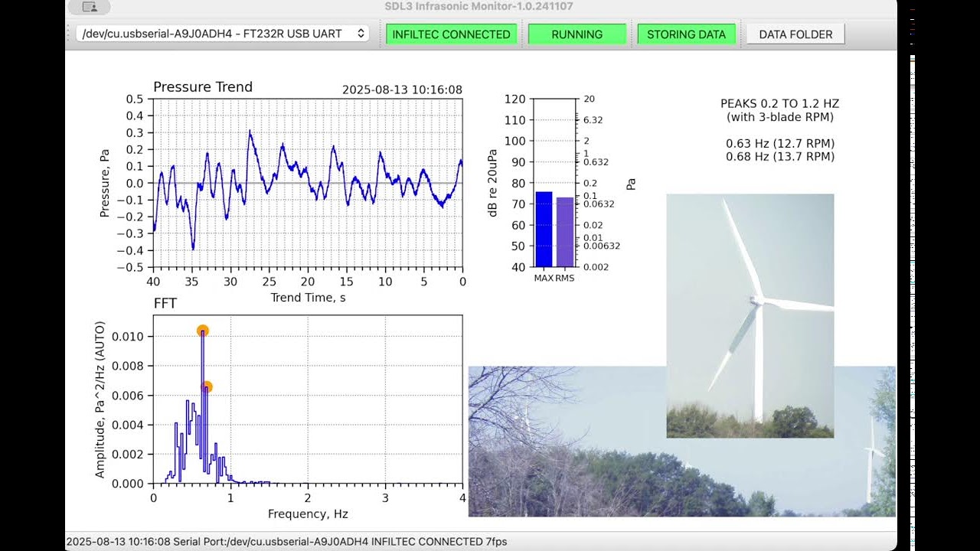Click the close-up wind turbine image
The image size is (980, 551).
coord(750,315)
